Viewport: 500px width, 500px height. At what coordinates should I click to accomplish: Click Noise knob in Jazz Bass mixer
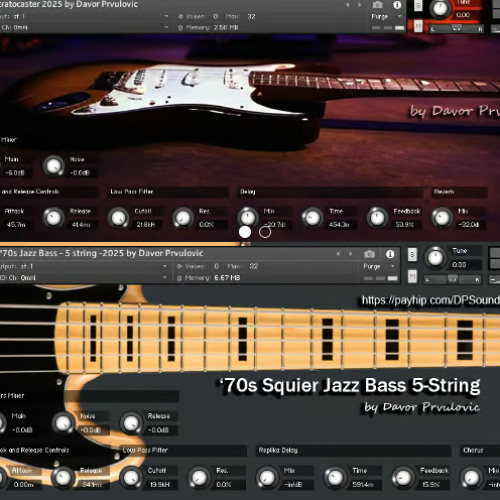click(x=63, y=423)
